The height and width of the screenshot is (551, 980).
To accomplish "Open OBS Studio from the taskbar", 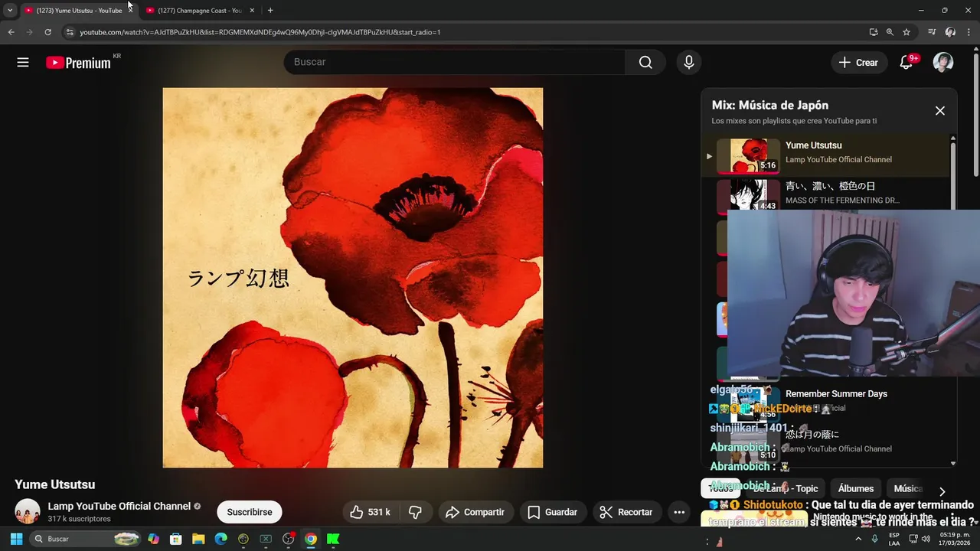I will (x=289, y=539).
